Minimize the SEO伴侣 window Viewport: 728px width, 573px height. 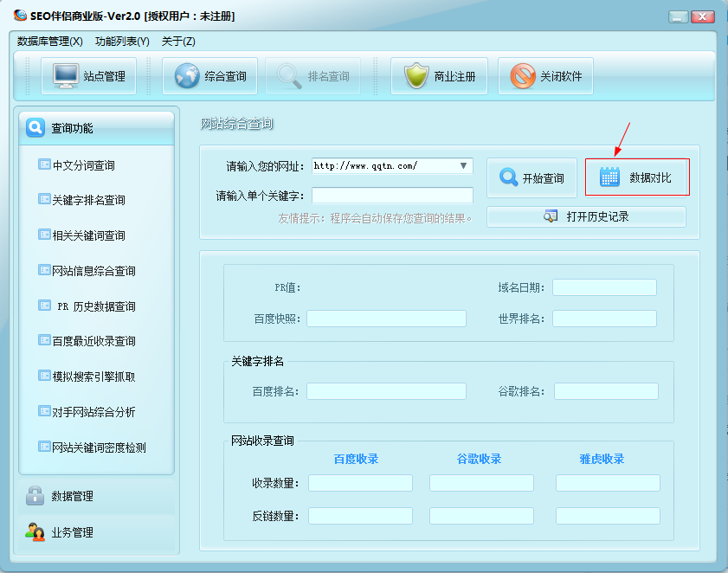pyautogui.click(x=679, y=16)
